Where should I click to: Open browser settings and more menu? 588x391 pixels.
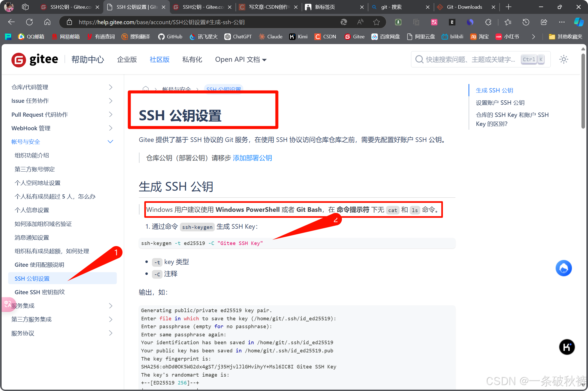(x=562, y=22)
